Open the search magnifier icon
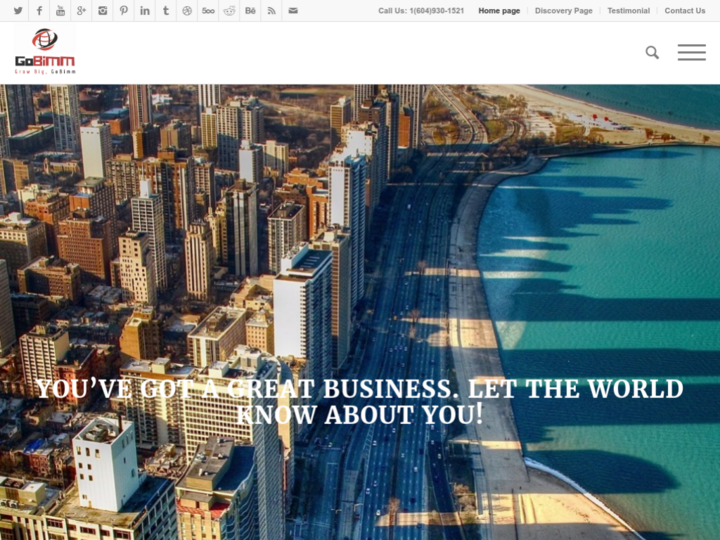The image size is (720, 540). [652, 53]
